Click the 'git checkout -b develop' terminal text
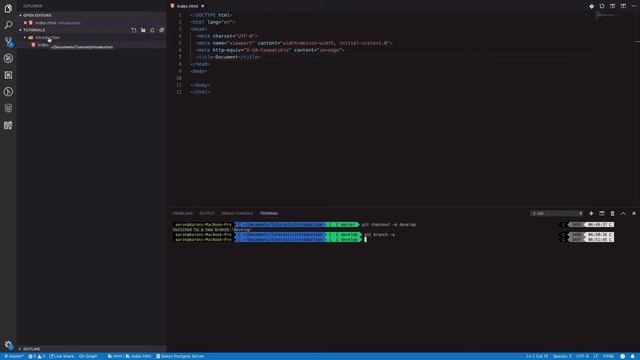Image resolution: width=640 pixels, height=360 pixels. (x=389, y=224)
